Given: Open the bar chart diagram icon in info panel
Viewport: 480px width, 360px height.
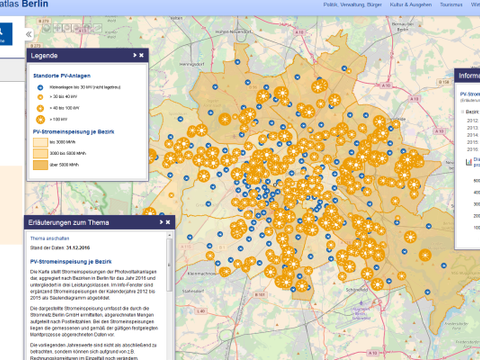Looking at the screenshot, I should click(469, 162).
